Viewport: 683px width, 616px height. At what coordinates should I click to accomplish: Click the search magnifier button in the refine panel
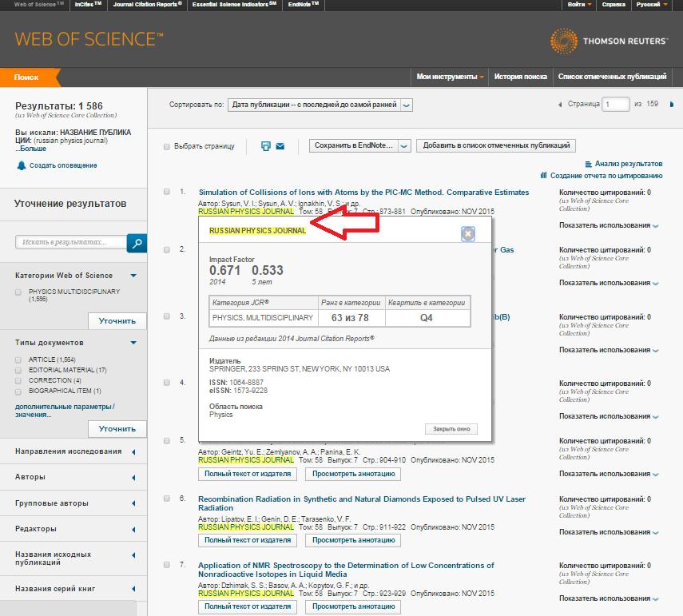137,243
